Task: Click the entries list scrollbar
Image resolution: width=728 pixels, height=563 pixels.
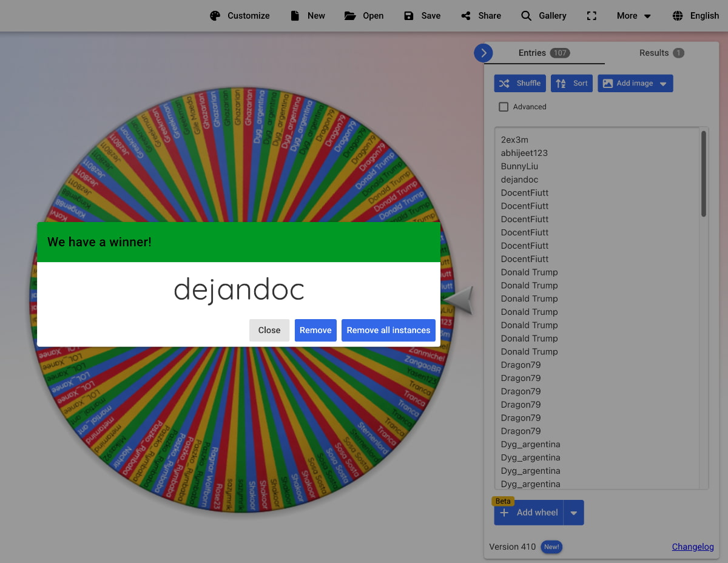Action: pyautogui.click(x=704, y=174)
